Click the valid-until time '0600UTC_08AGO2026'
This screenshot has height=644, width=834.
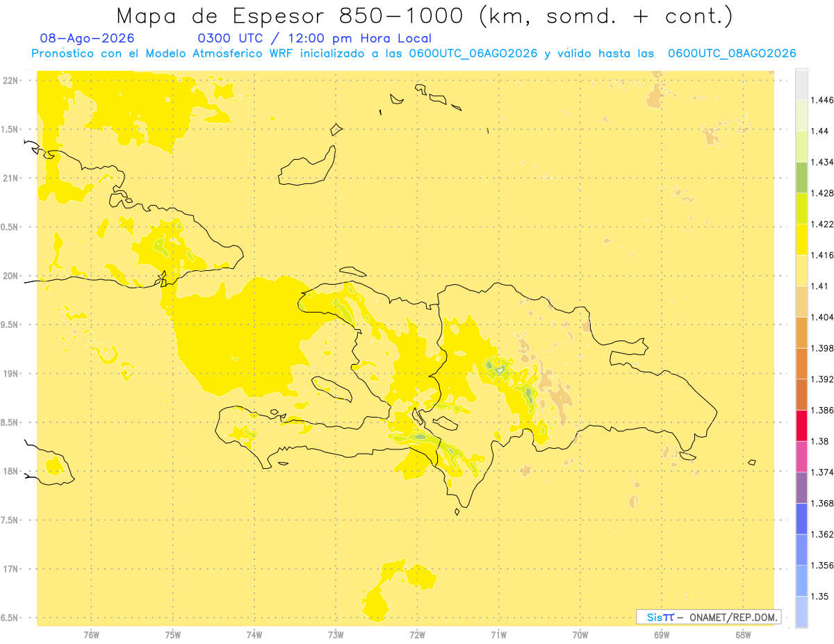732,53
